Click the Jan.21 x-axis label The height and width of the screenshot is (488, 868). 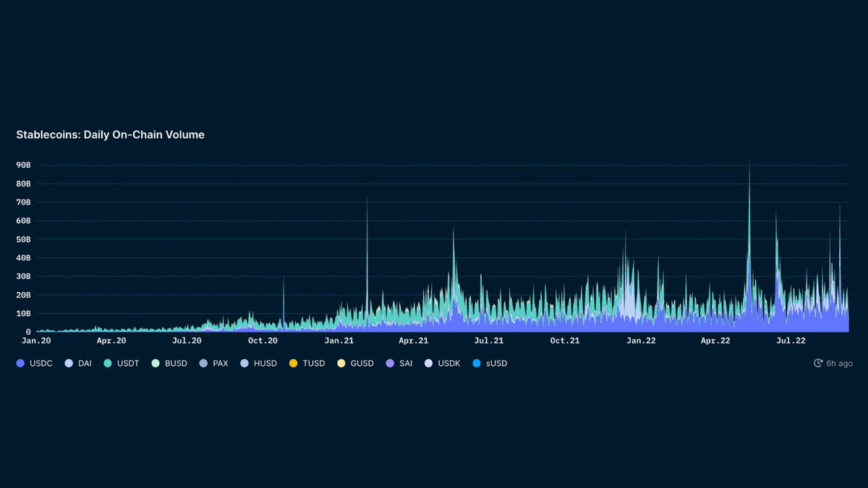click(x=339, y=340)
